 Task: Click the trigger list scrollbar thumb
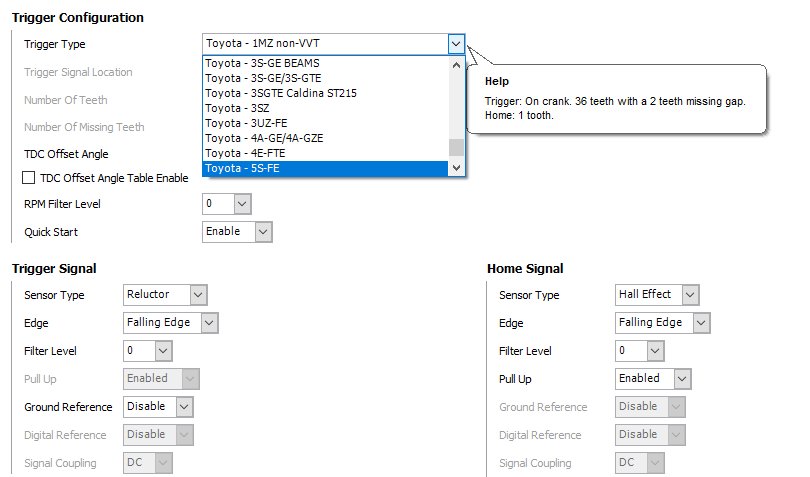456,147
